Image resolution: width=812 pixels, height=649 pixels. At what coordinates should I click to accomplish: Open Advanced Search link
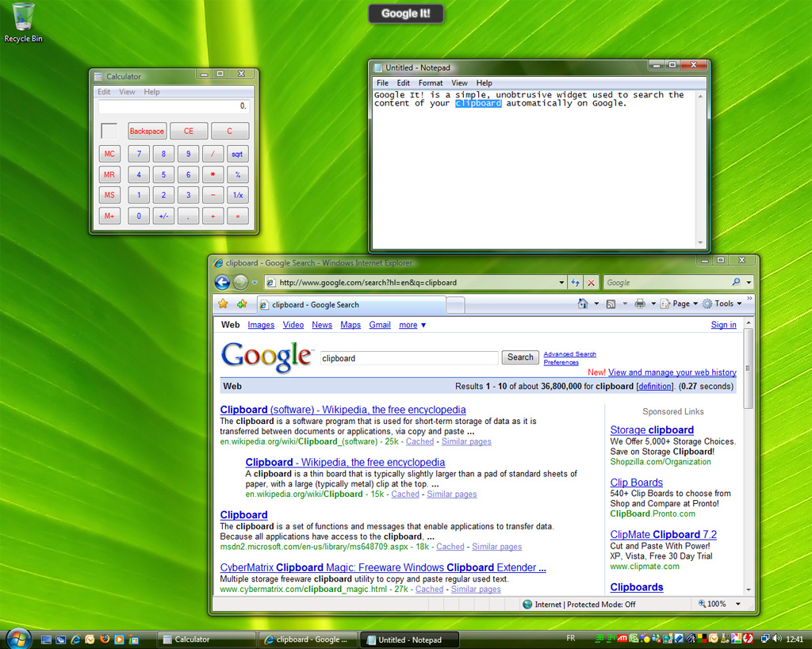tap(569, 354)
